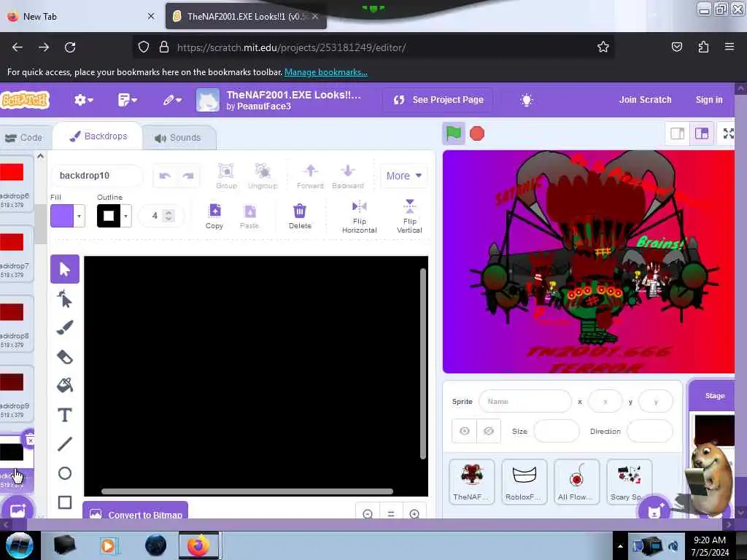747x560 pixels.
Task: Switch to the Sounds tab
Action: coord(178,138)
